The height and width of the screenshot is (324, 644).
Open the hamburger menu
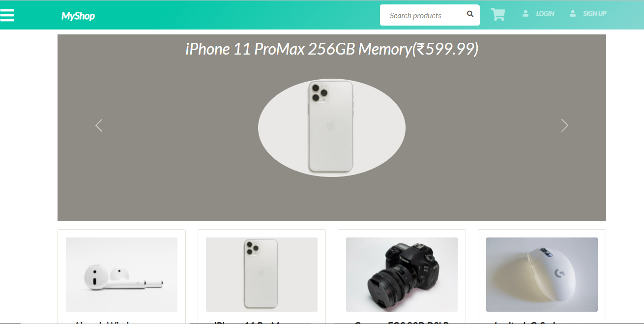click(x=7, y=15)
